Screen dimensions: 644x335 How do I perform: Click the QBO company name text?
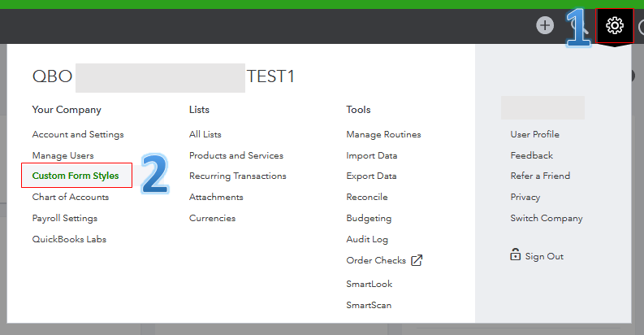click(52, 76)
